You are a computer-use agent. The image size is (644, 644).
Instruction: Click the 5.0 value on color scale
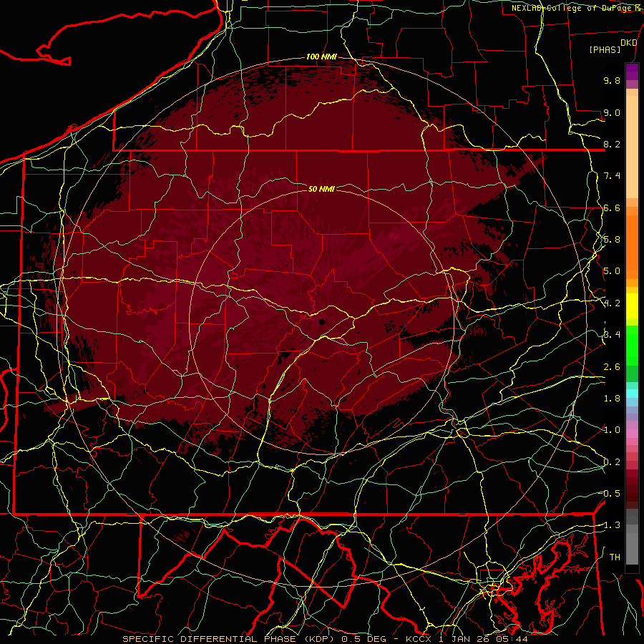tap(612, 271)
